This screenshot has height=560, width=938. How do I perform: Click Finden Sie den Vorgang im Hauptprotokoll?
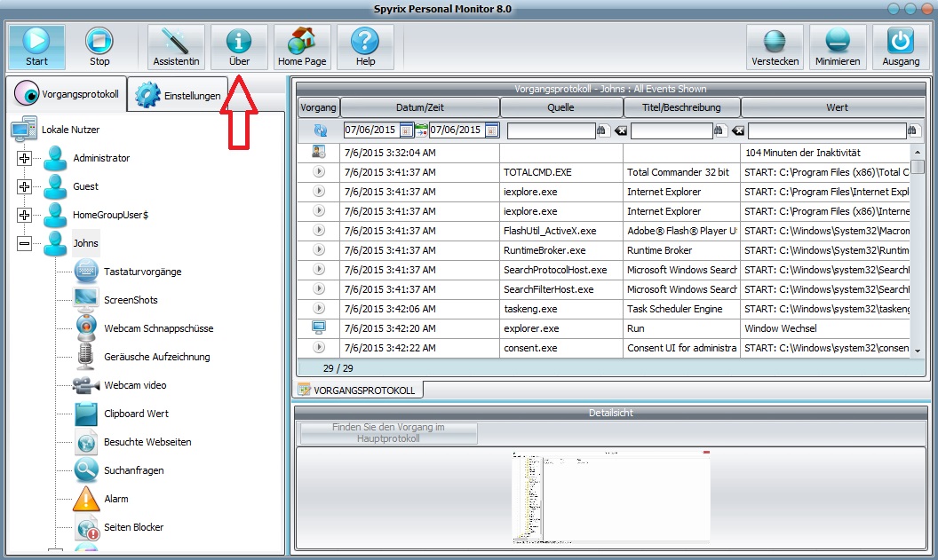(x=388, y=433)
